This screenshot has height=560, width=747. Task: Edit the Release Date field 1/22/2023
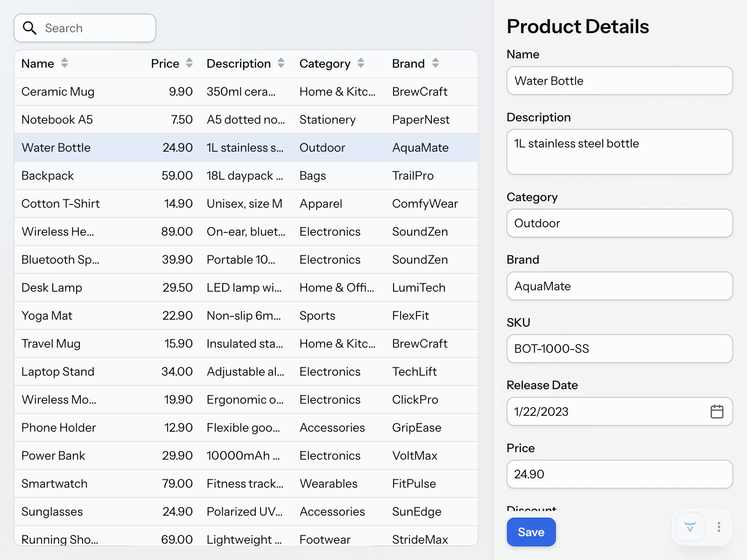pos(620,412)
